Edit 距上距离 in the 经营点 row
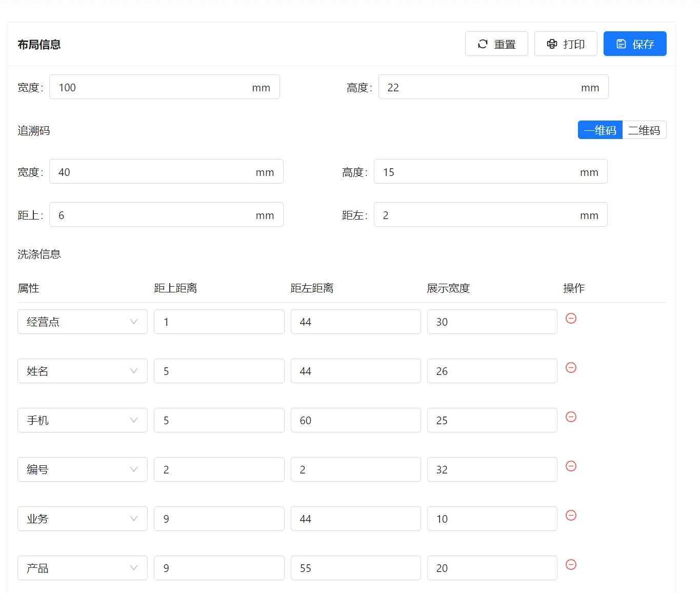 [x=219, y=322]
